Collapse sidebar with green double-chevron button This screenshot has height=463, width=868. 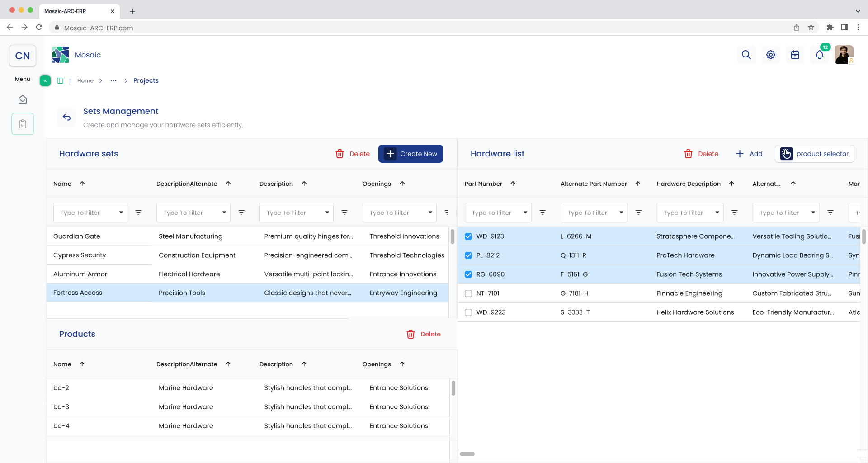click(x=45, y=80)
